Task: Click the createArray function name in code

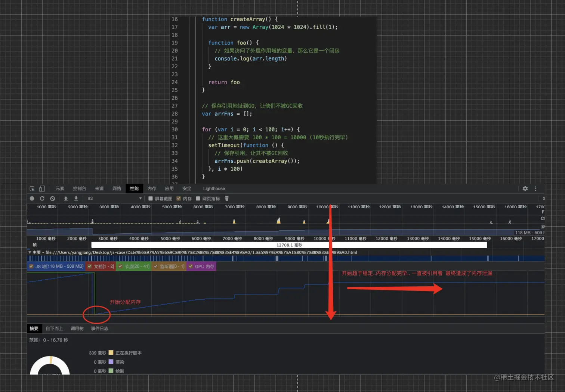Action: (248, 19)
